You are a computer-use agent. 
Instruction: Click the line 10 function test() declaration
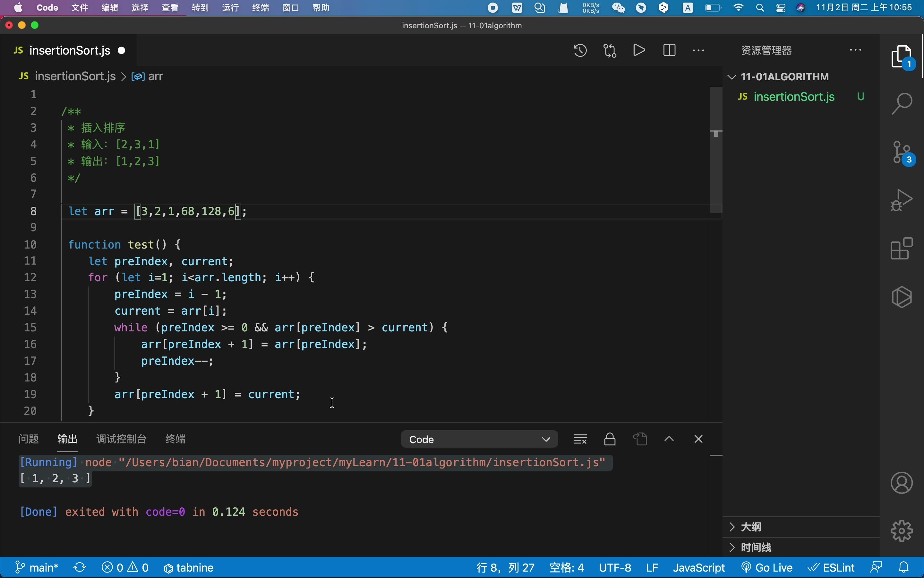(124, 245)
